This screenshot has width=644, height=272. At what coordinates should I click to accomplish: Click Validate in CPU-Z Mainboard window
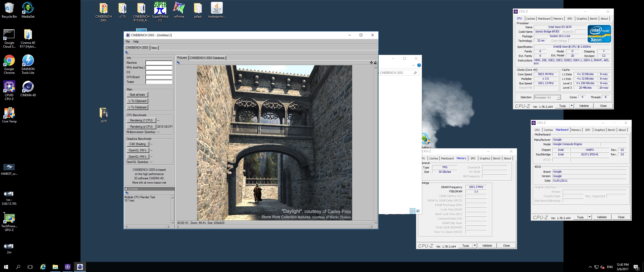point(602,217)
